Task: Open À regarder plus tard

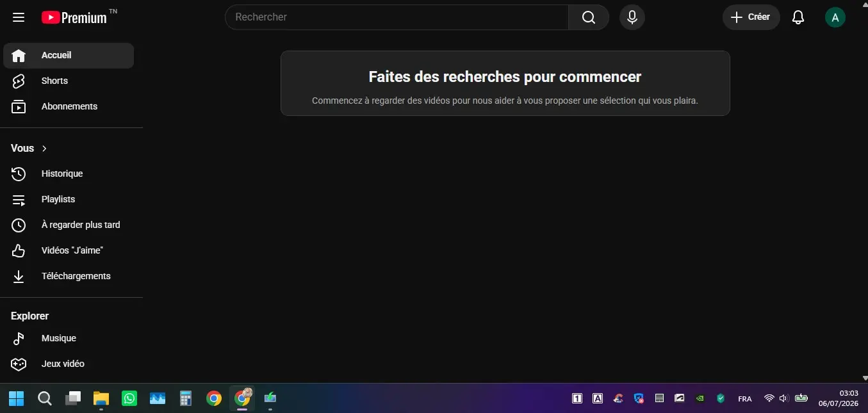Action: coord(69,225)
